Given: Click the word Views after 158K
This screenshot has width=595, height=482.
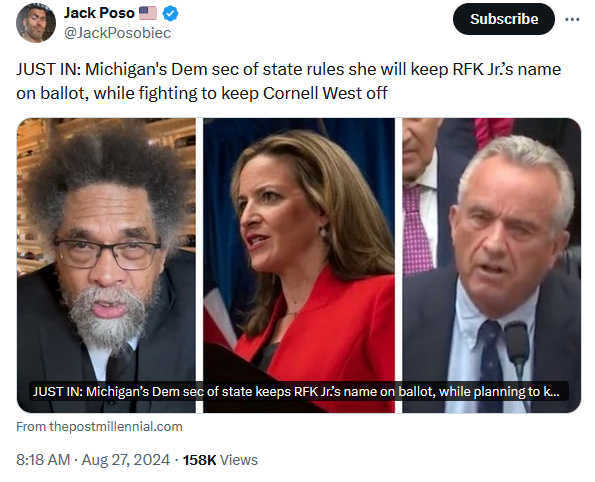Looking at the screenshot, I should pyautogui.click(x=239, y=460).
